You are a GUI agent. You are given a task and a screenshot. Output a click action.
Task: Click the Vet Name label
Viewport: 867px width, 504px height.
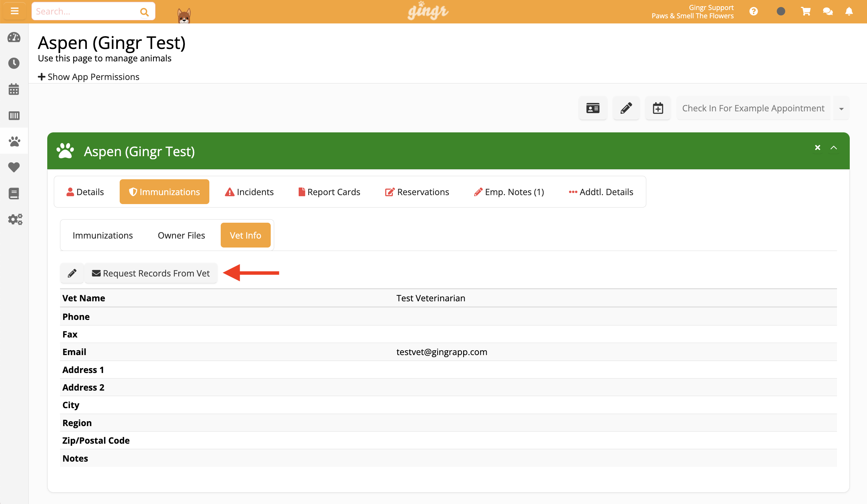click(84, 298)
